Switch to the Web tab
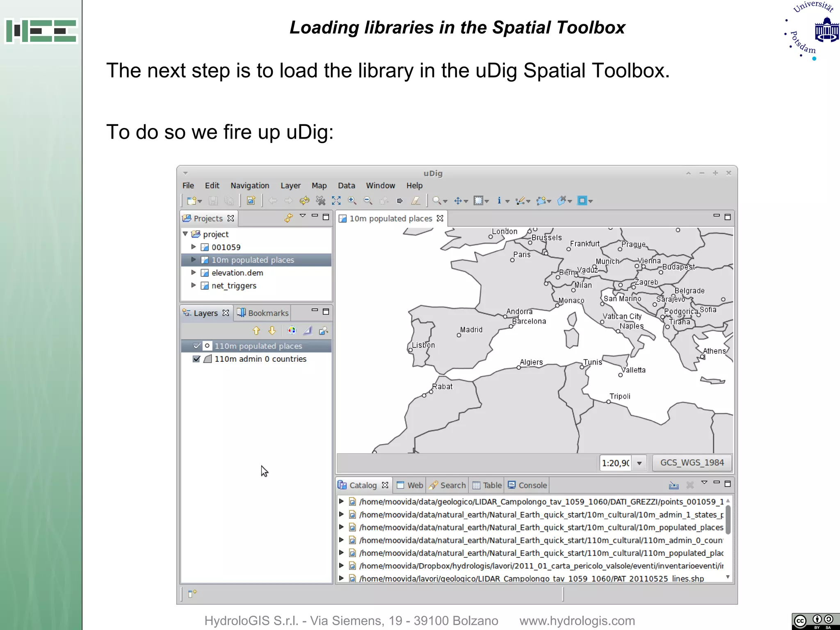This screenshot has height=630, width=840. (410, 485)
